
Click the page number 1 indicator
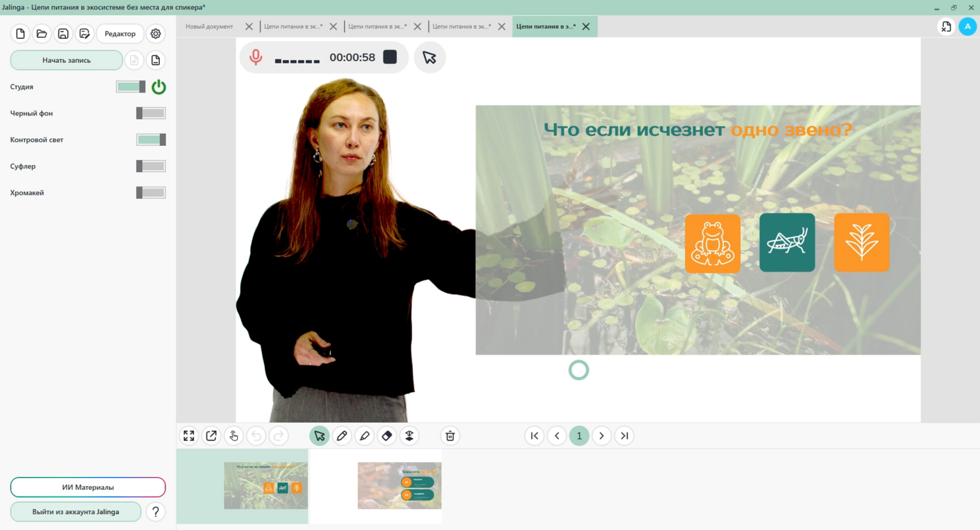[579, 436]
